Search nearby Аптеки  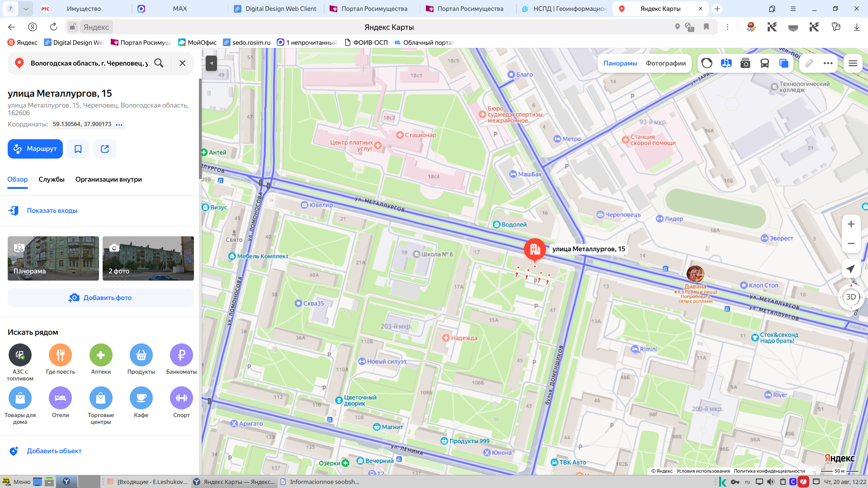[x=101, y=360]
